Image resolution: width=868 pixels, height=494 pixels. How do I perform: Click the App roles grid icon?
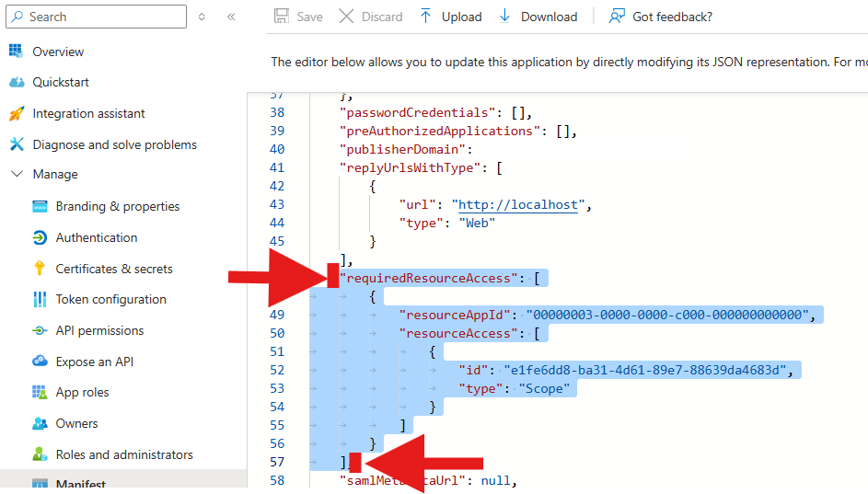[40, 393]
